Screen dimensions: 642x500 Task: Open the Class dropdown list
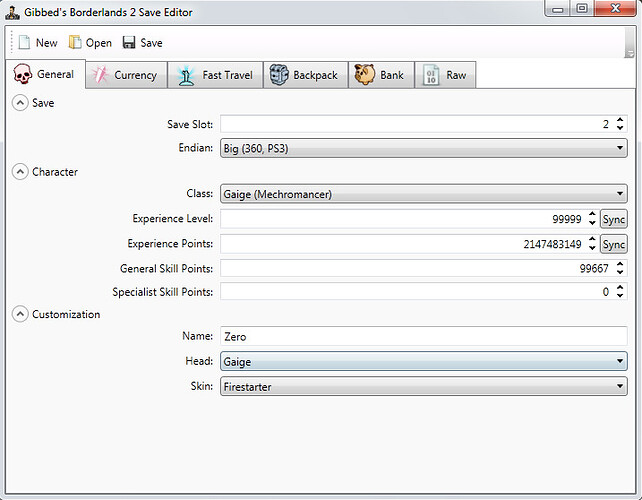(x=423, y=194)
